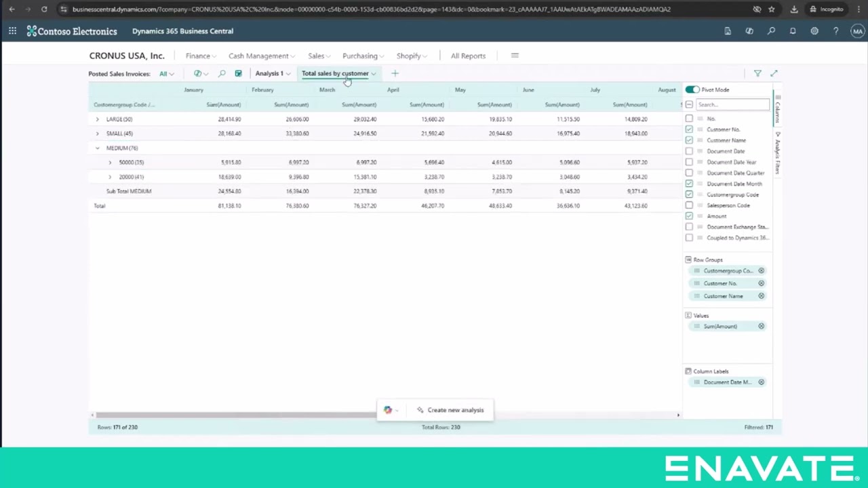
Task: Add a new analysis tab with plus
Action: tap(395, 73)
